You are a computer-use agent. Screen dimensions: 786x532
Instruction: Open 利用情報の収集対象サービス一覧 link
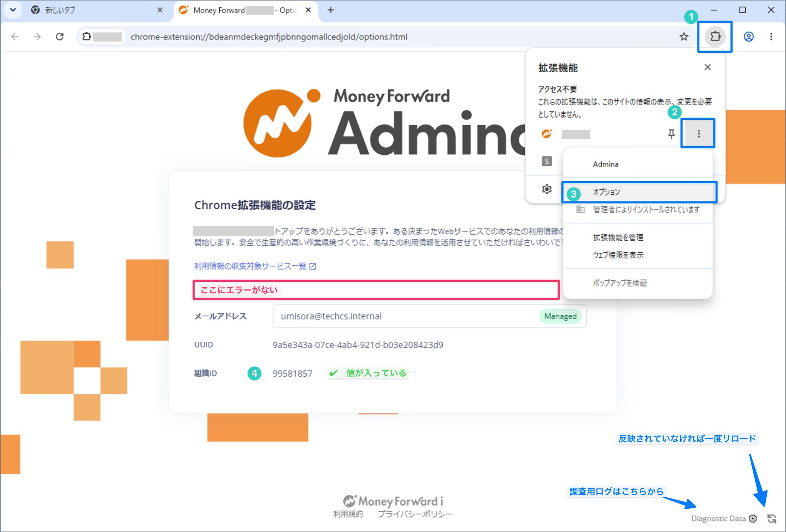click(x=255, y=266)
